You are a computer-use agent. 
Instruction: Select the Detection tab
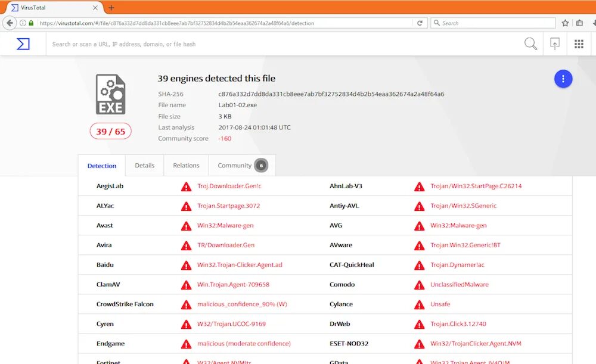(x=102, y=166)
